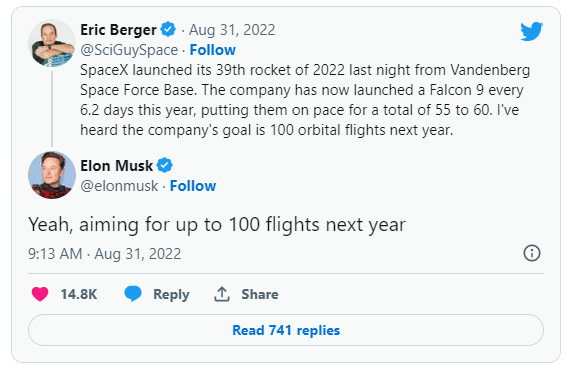571x373 pixels.
Task: Click the Twitter bird logo
Action: [x=531, y=31]
